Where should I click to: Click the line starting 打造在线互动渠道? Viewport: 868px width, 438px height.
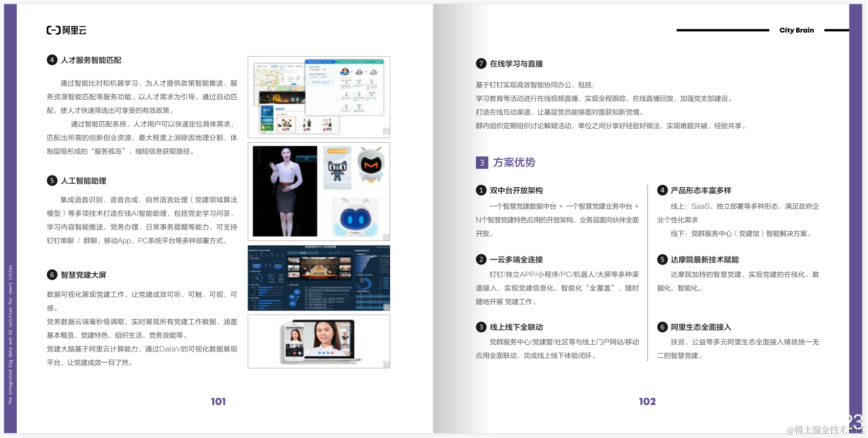(x=560, y=112)
